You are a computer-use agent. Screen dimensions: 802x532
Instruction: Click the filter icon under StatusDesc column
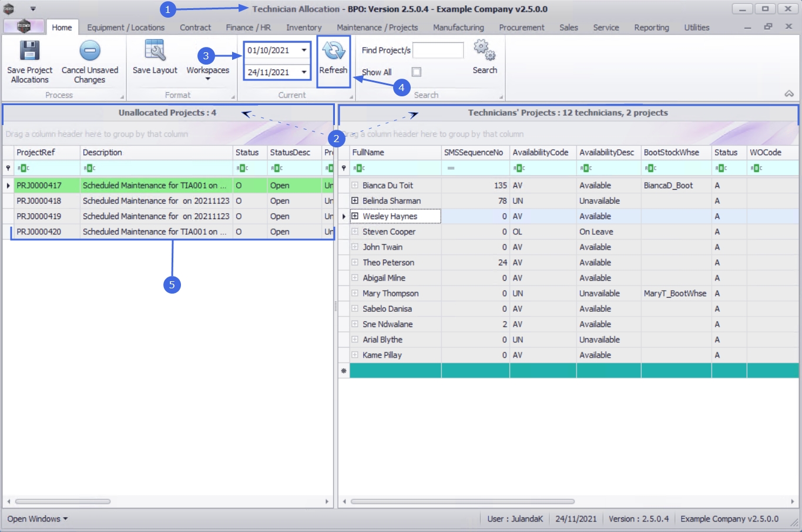277,168
